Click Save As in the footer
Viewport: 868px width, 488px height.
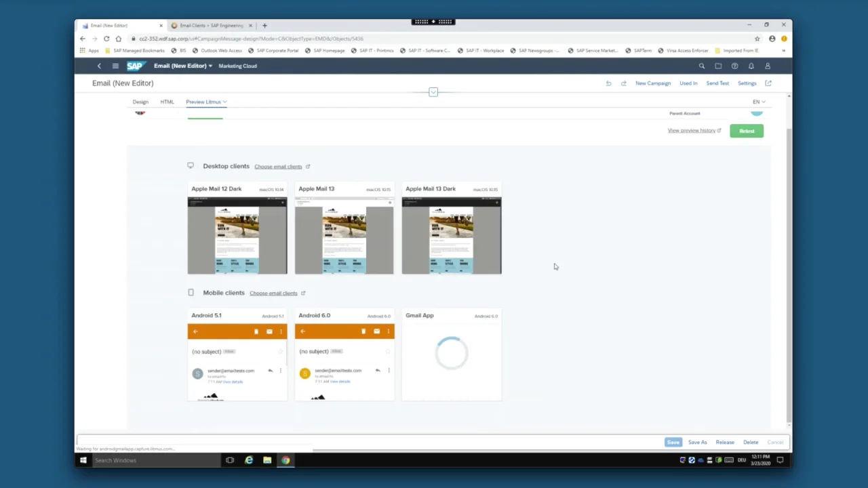point(697,442)
